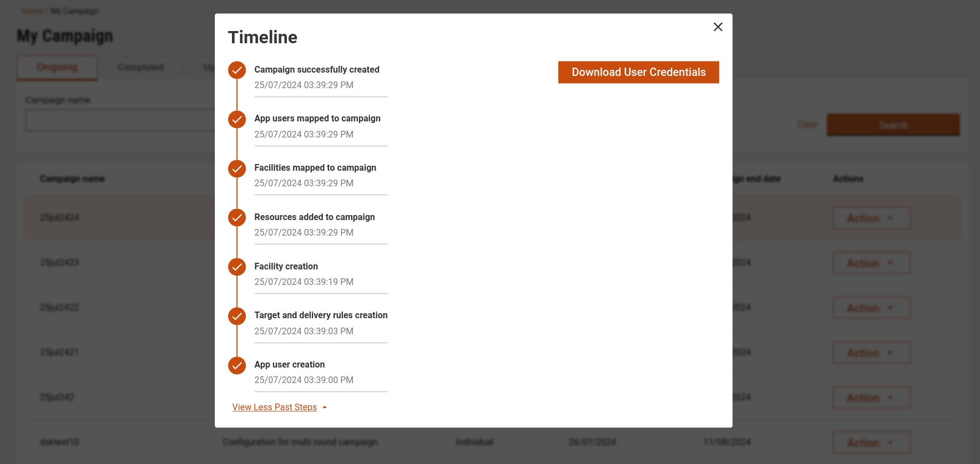Image resolution: width=980 pixels, height=464 pixels.
Task: Click the Facility creation step checkmark
Action: (237, 267)
